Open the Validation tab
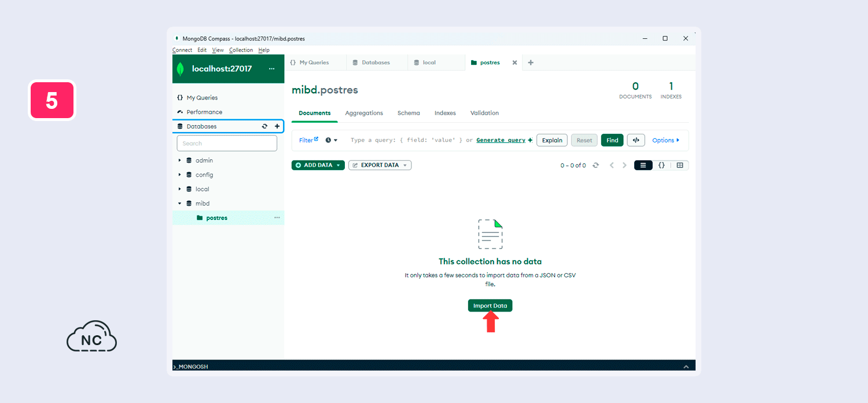This screenshot has height=403, width=868. [x=484, y=113]
